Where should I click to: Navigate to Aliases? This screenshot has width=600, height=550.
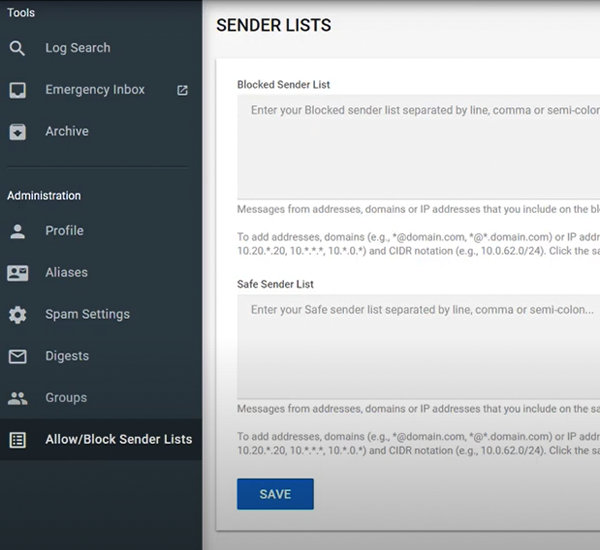click(101, 273)
